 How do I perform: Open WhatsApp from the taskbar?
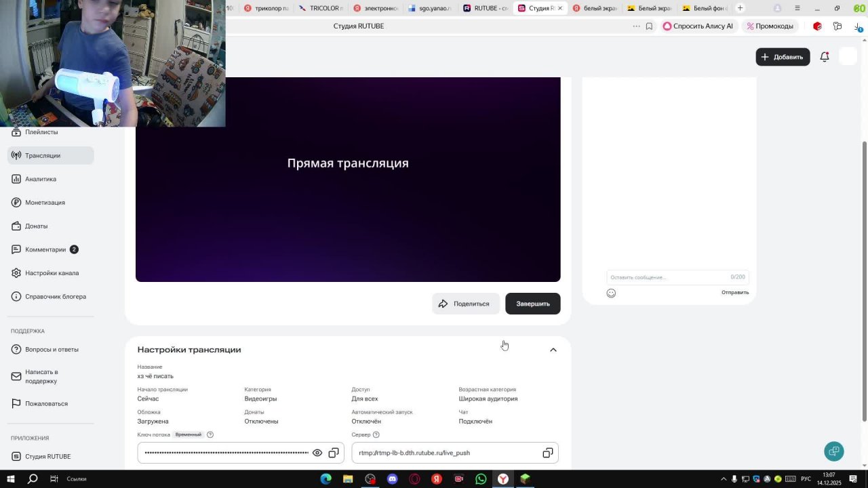[x=481, y=479]
